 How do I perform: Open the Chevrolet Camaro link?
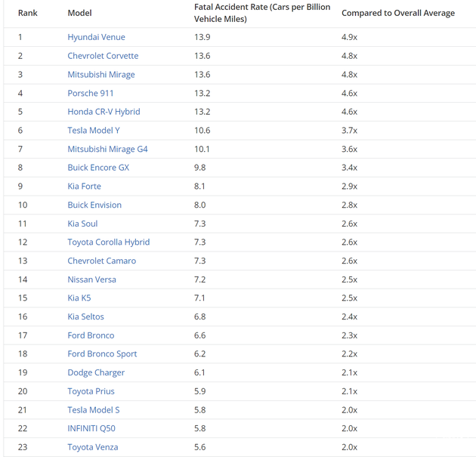pos(101,261)
